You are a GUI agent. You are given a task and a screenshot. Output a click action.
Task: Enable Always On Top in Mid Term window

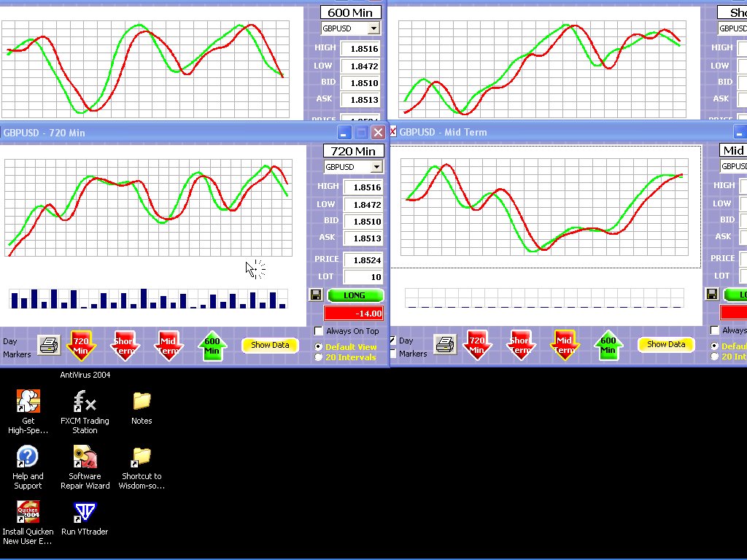tap(715, 330)
